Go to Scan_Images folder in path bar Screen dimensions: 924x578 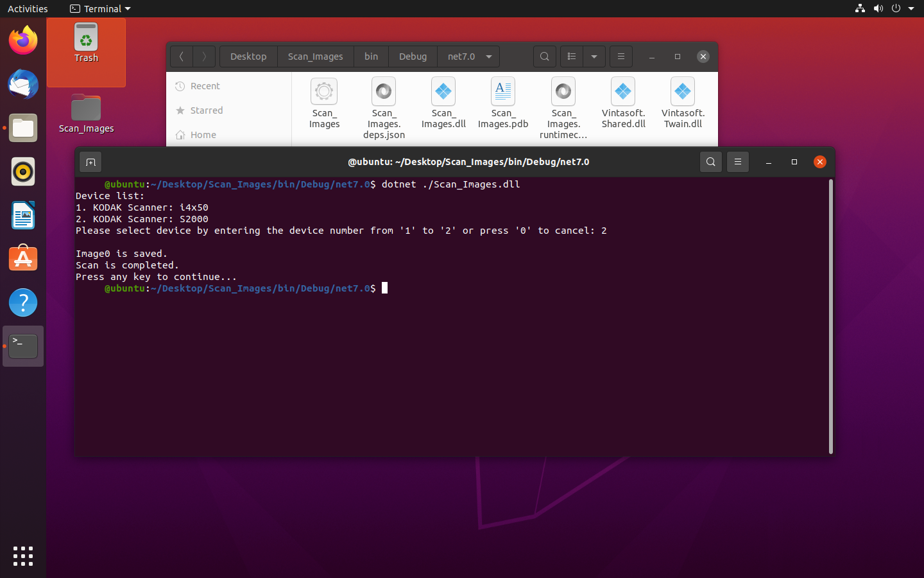(315, 57)
